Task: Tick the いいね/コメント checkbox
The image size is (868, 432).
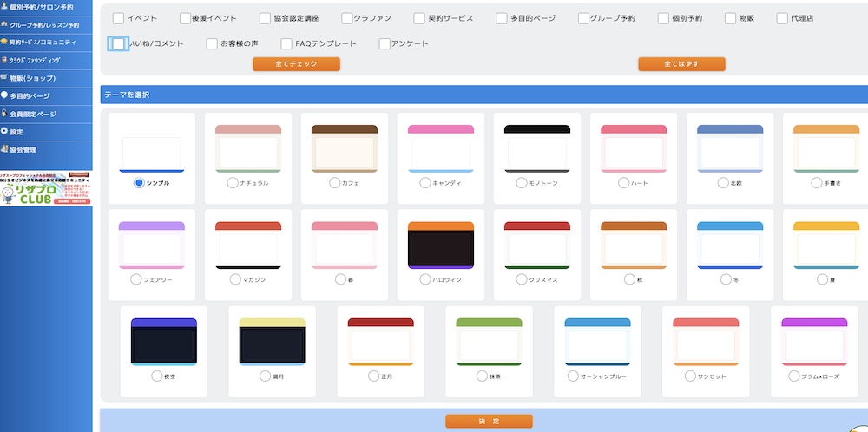Action: point(118,44)
